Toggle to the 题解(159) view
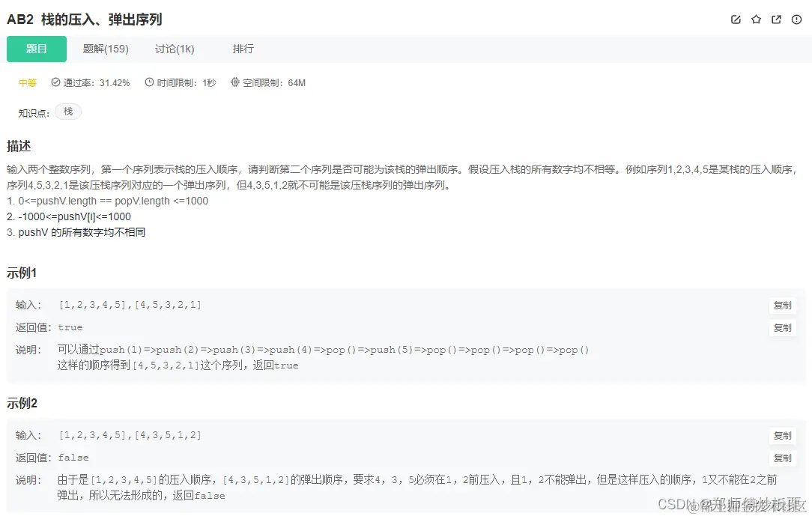Image resolution: width=812 pixels, height=519 pixels. [106, 49]
